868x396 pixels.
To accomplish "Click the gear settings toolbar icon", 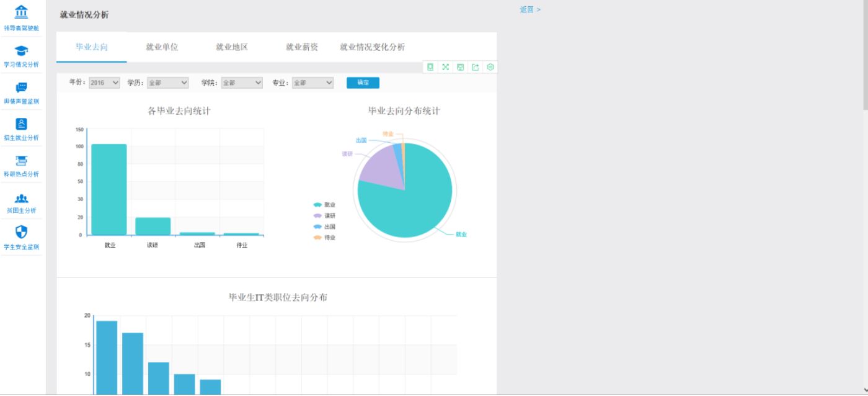I will point(490,67).
